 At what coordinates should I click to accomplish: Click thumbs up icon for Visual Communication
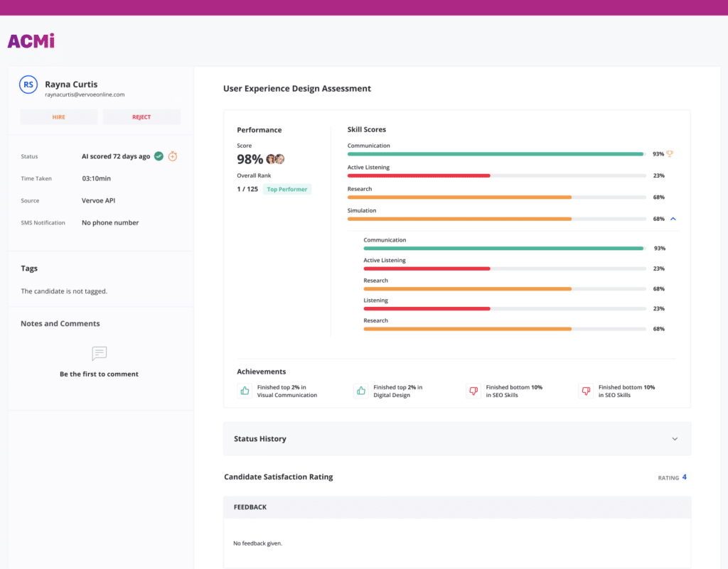click(x=245, y=391)
